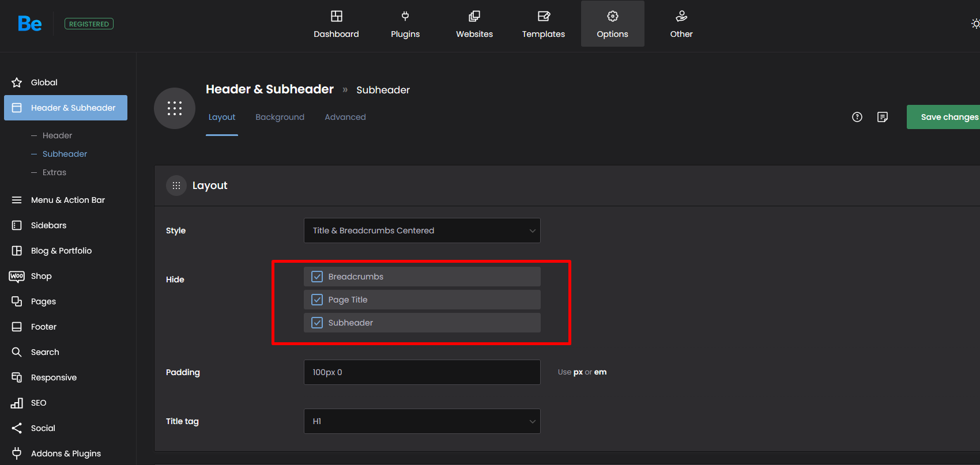This screenshot has height=465, width=980.
Task: Switch to the Layout tab
Action: tap(222, 117)
